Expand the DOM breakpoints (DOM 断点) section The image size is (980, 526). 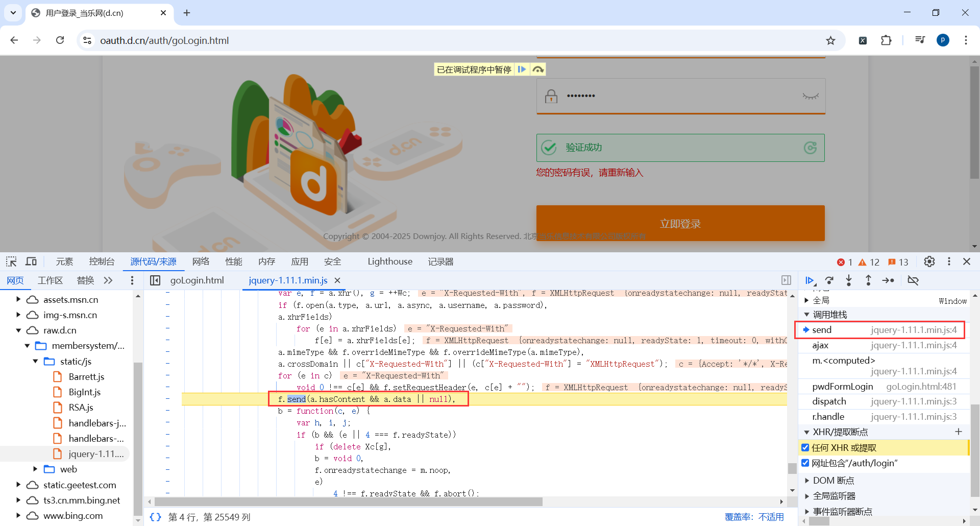(806, 481)
